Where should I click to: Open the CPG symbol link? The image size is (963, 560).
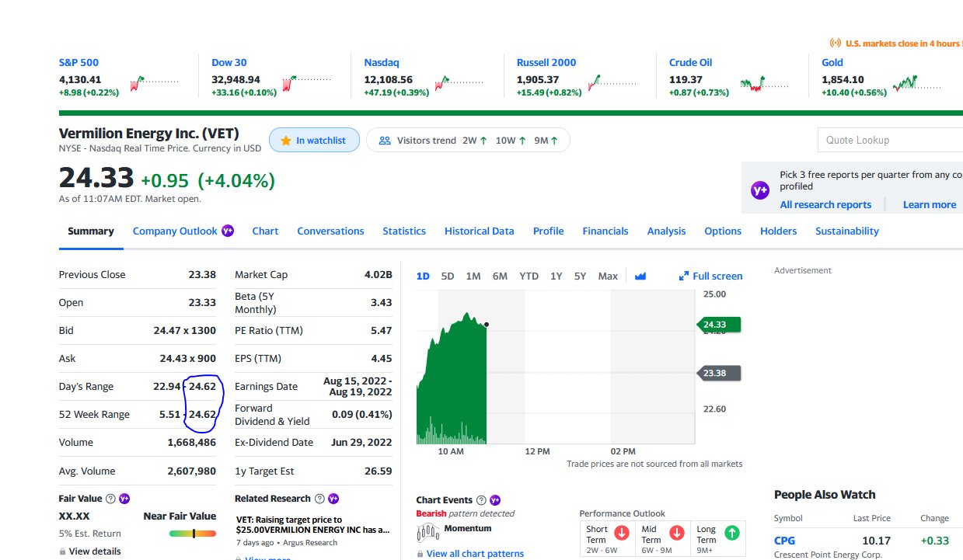click(784, 540)
